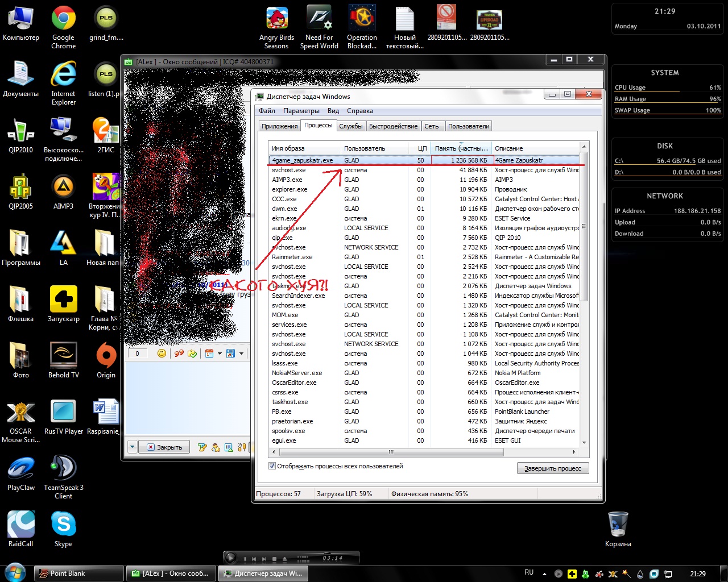Show hidden system tray icons arrow

tap(544, 574)
